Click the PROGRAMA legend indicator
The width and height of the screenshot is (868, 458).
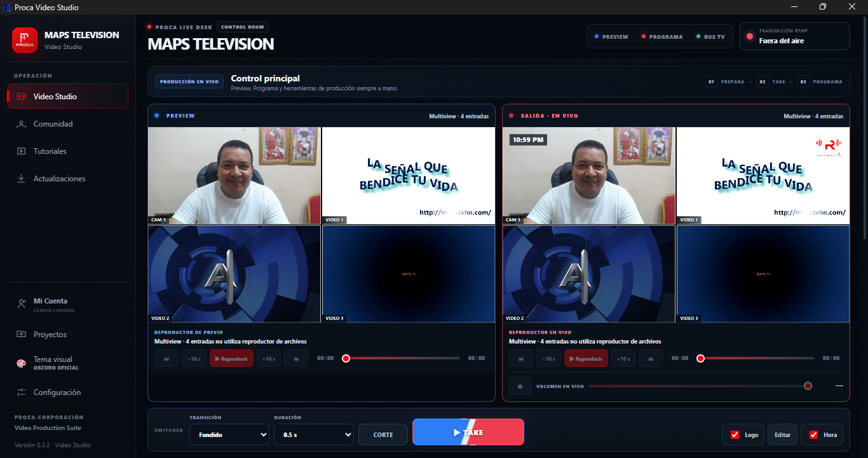662,37
